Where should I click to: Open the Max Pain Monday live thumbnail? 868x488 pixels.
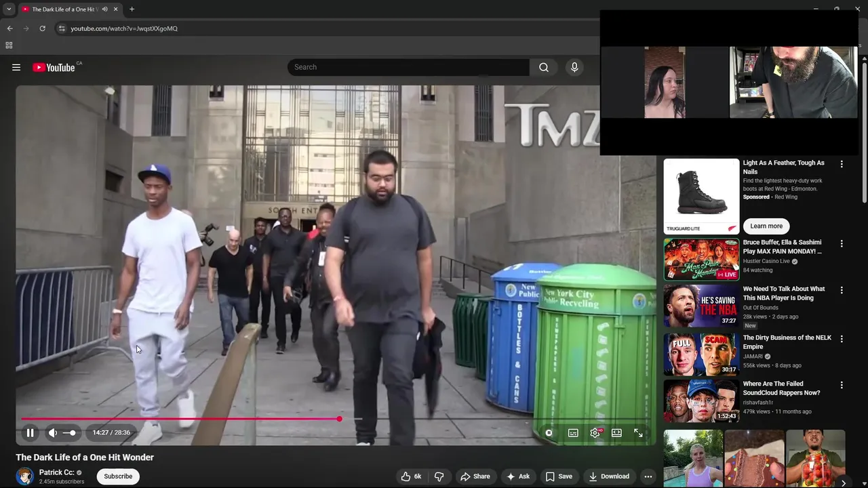[701, 259]
